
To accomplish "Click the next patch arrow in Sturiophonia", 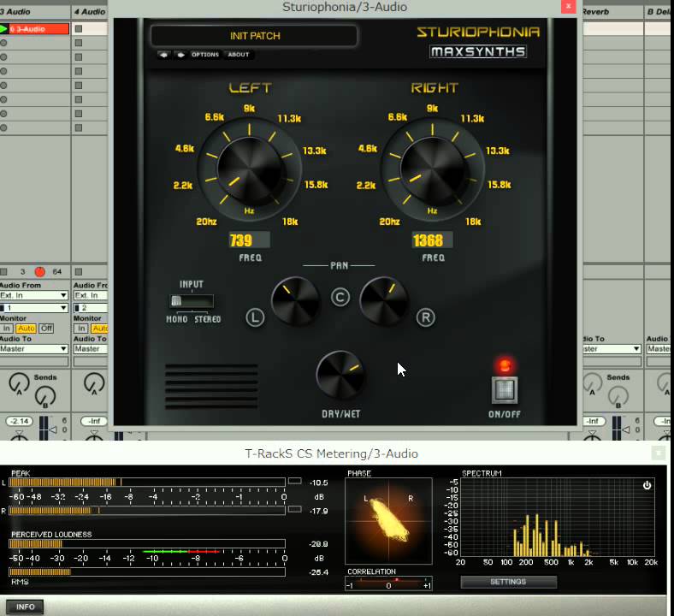I will tap(180, 55).
